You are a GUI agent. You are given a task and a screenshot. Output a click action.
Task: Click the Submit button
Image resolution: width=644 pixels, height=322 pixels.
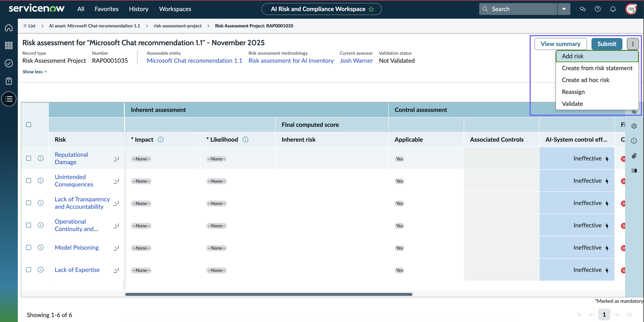point(607,44)
